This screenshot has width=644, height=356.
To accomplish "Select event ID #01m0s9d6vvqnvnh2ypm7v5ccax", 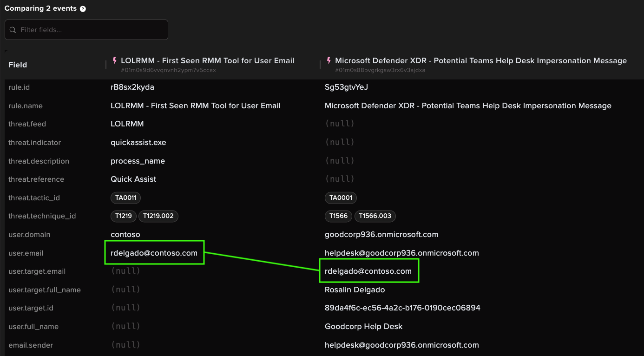I will tap(168, 70).
